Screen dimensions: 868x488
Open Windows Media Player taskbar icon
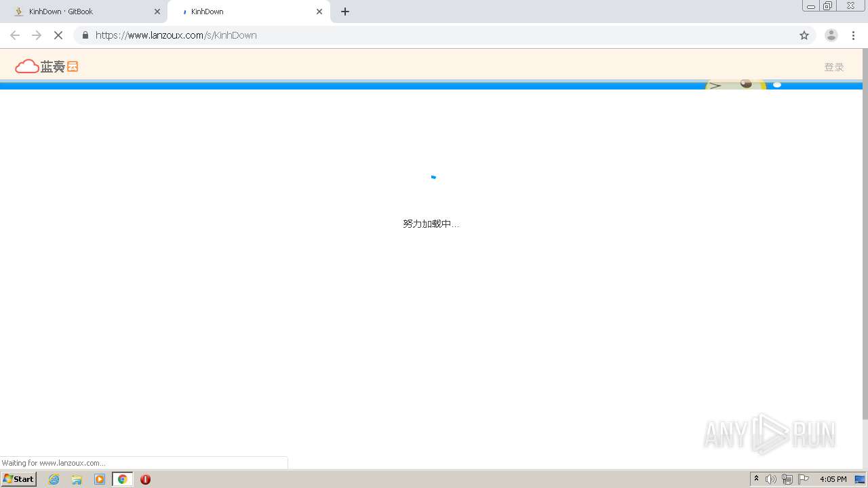pos(100,479)
